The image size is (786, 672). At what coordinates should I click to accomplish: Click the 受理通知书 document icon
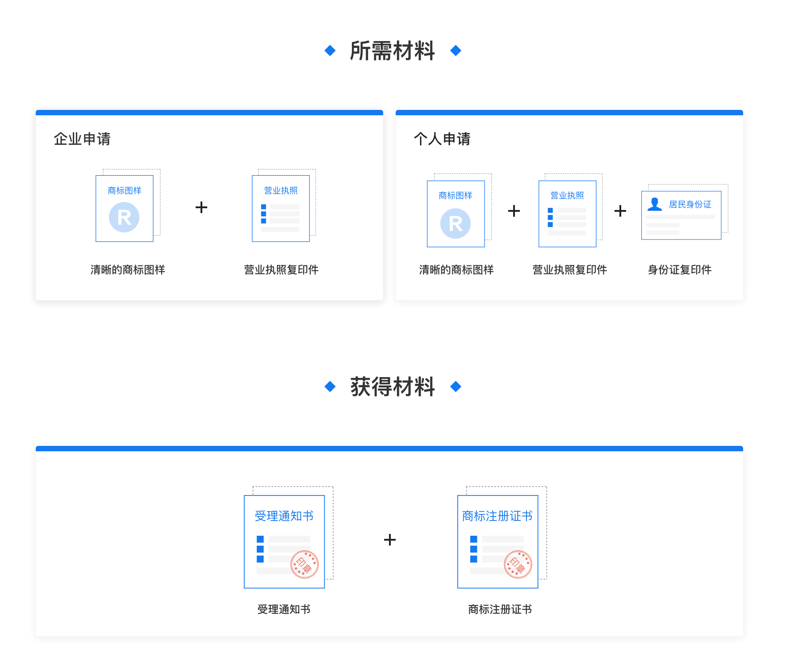[x=284, y=542]
